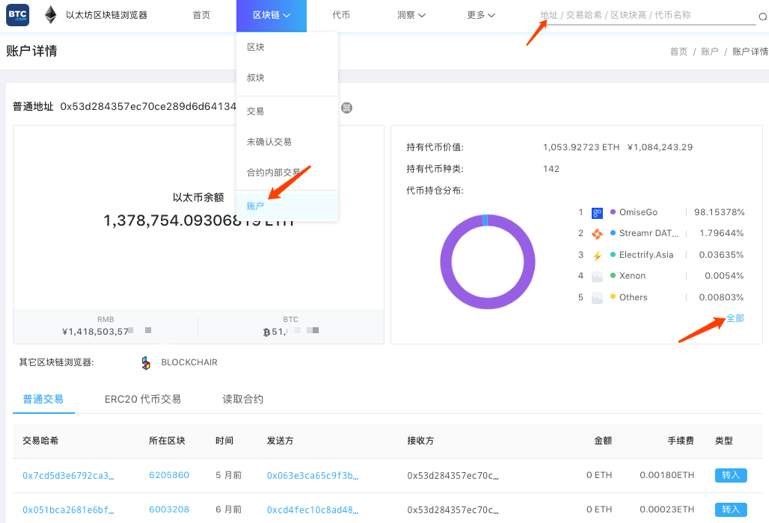This screenshot has height=523, width=769.
Task: Focus the address/hash search field
Action: tap(640, 16)
